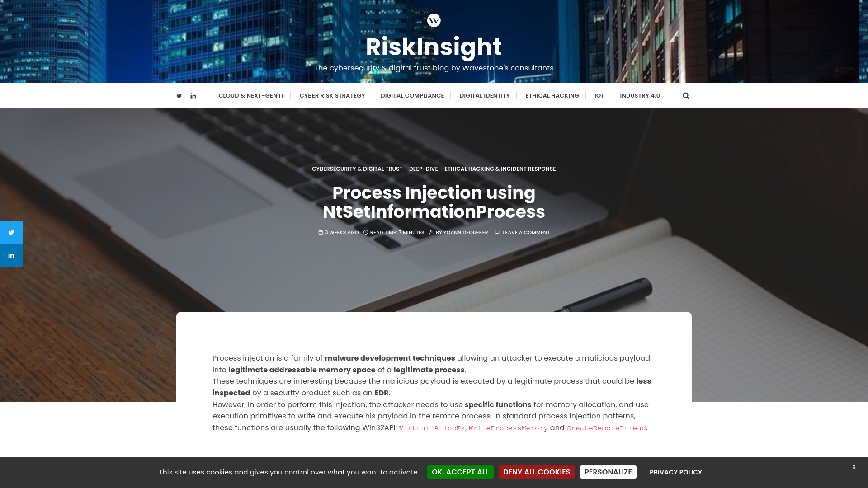Click the comment bubble icon near author
The width and height of the screenshot is (868, 488).
click(497, 232)
